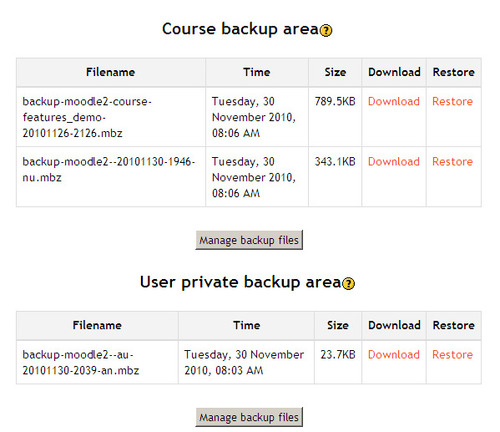Select the 789.5KB size cell

pos(335,101)
